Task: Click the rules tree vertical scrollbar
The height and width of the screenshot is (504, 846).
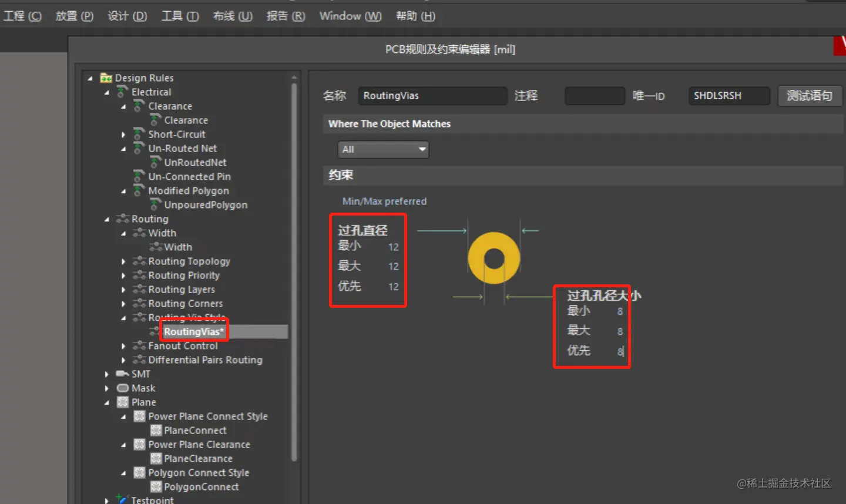Action: tap(294, 271)
